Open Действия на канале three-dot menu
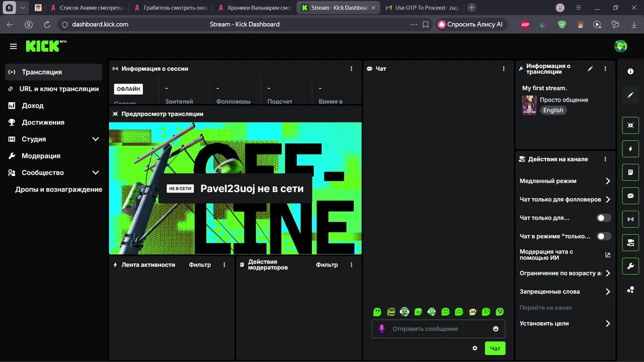The image size is (644, 362). click(x=605, y=159)
